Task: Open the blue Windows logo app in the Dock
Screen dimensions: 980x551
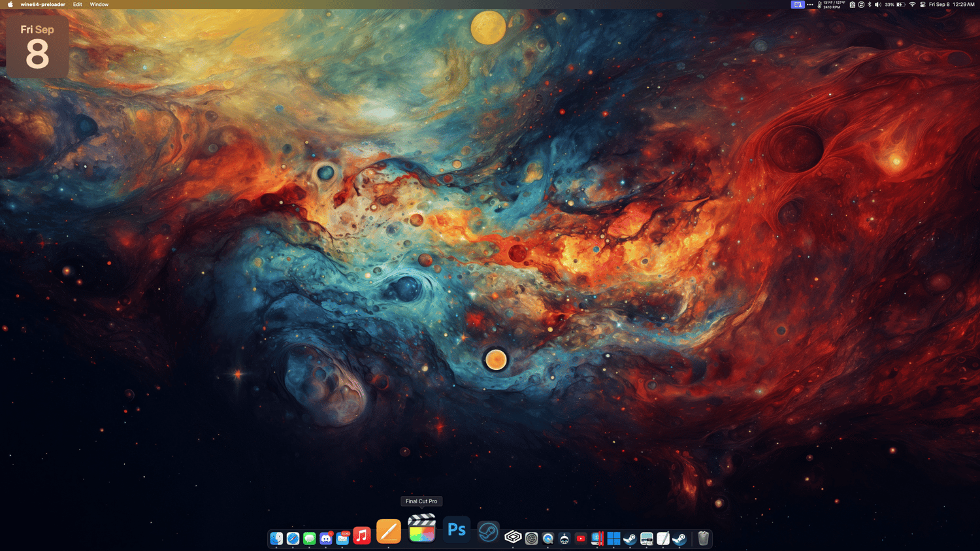Action: [613, 539]
